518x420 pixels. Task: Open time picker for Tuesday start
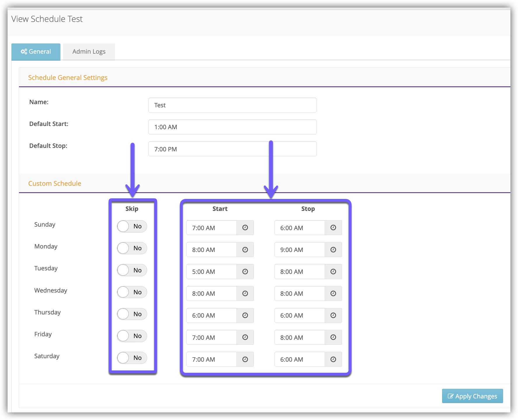click(x=245, y=272)
